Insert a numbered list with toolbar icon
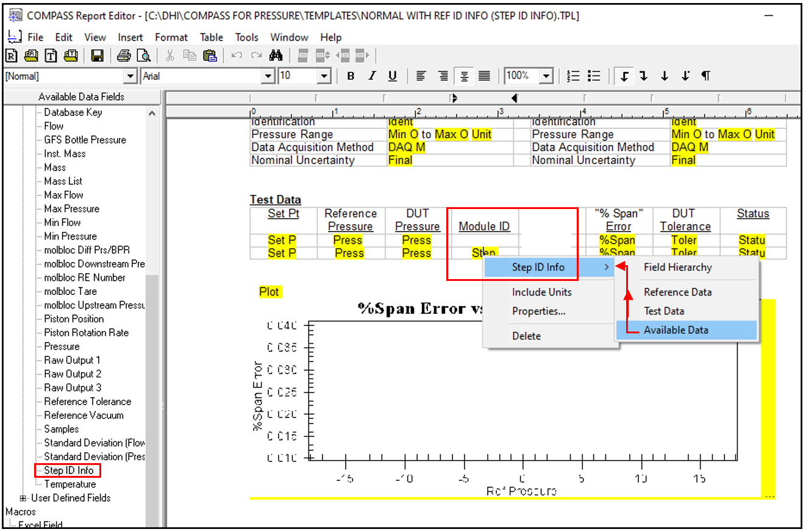This screenshot has width=806, height=532. [573, 76]
